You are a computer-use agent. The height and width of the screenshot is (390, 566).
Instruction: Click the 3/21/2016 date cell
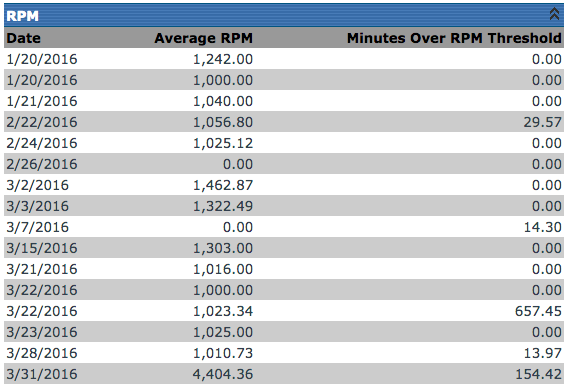click(42, 269)
